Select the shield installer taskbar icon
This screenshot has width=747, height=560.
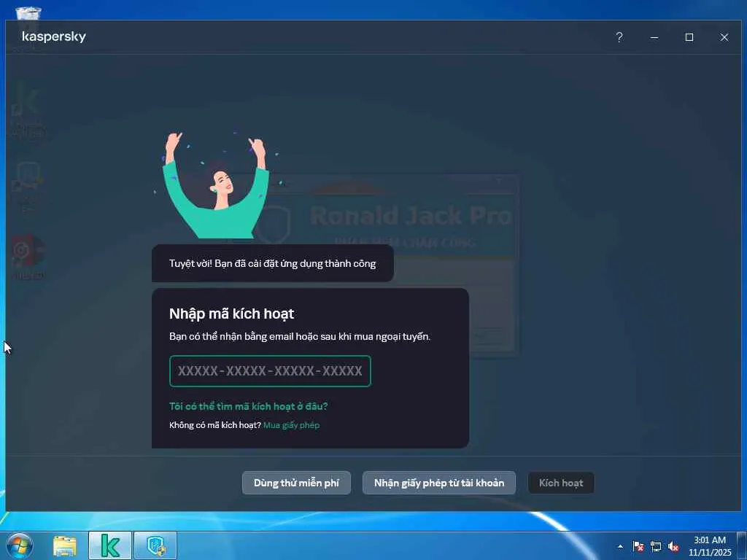156,545
